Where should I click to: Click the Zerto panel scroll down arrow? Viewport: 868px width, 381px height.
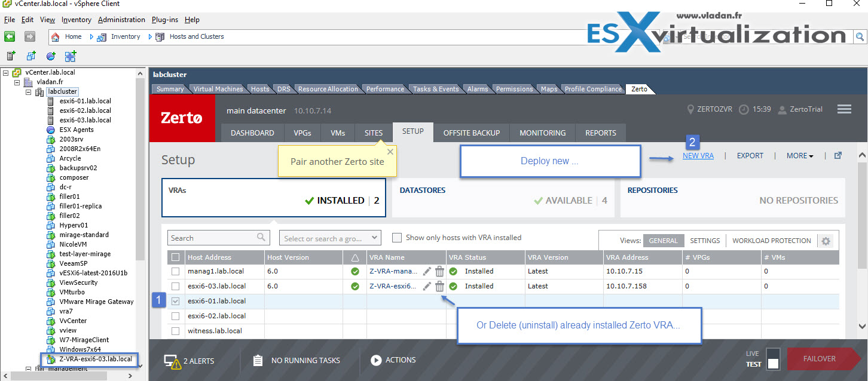[x=862, y=326]
